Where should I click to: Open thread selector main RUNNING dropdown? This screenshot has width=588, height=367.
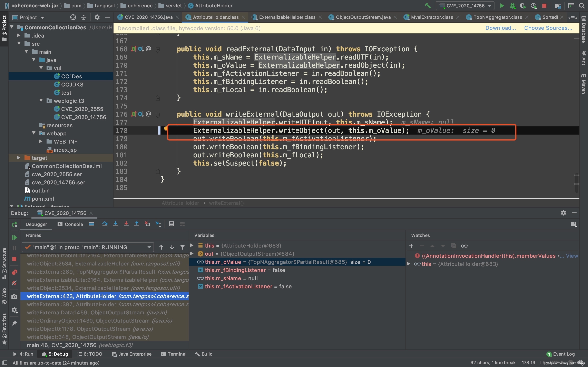(87, 247)
